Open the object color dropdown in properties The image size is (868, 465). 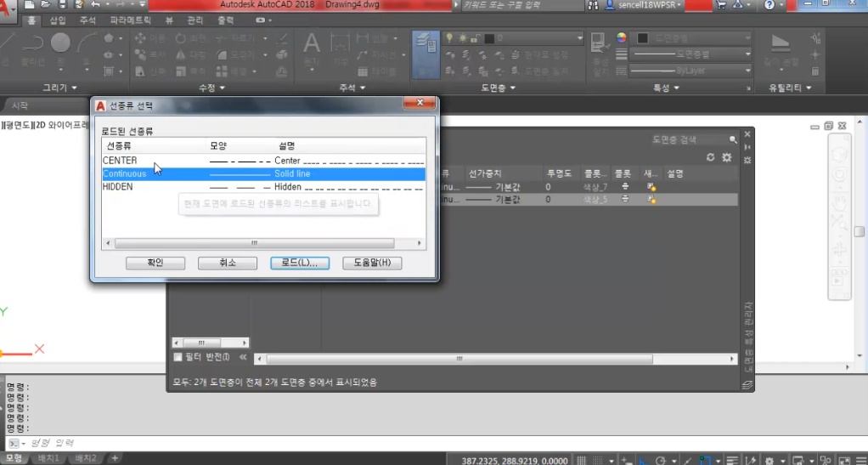[748, 38]
